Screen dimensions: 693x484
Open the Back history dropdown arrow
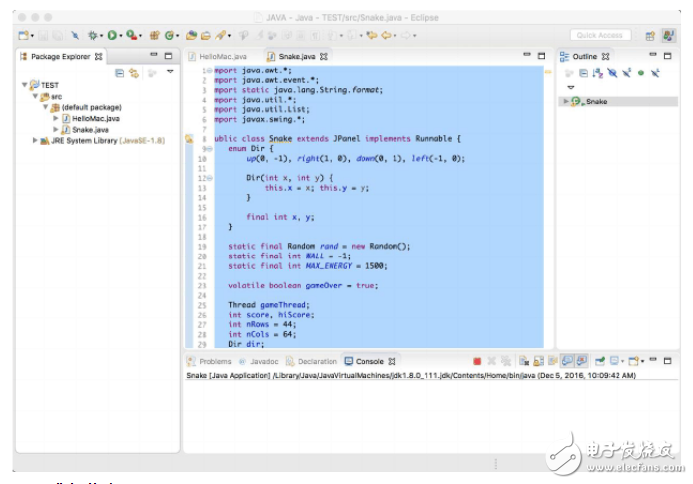tap(395, 36)
